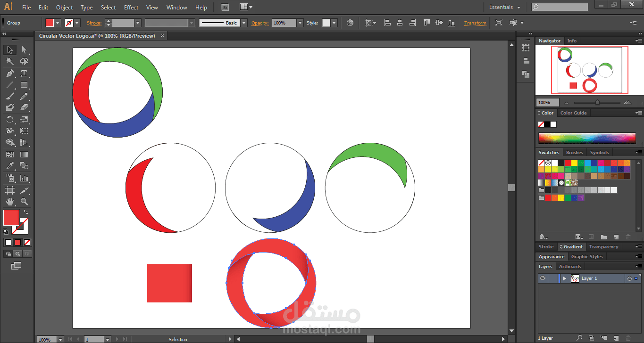Open the Style dropdown

[x=334, y=23]
